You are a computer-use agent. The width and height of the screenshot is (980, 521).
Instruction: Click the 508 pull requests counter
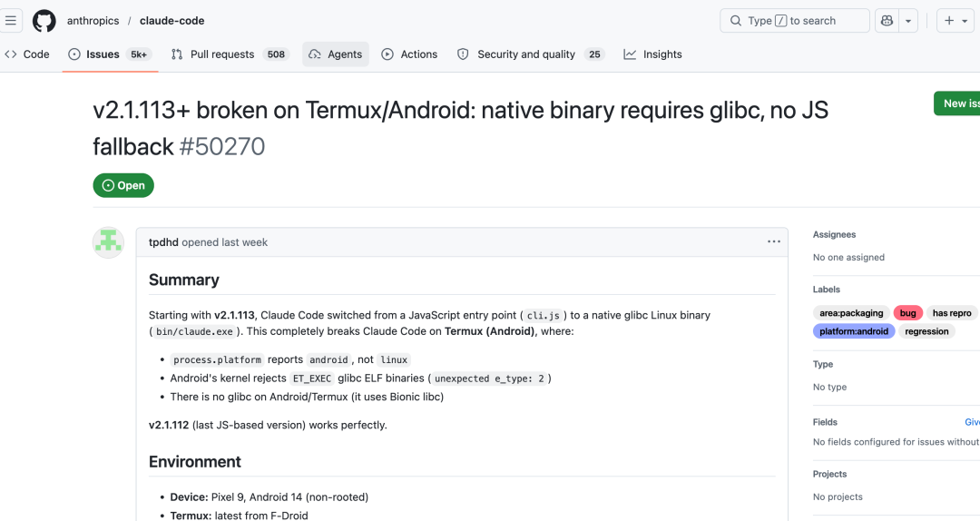click(276, 54)
